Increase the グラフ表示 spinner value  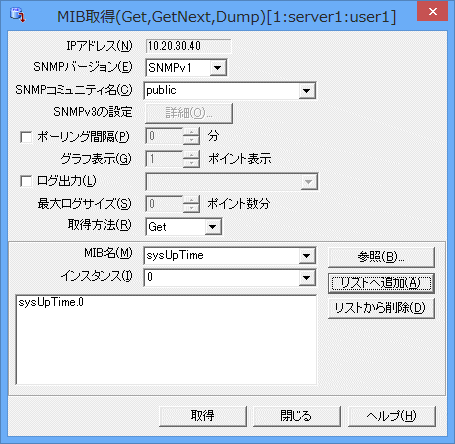coord(191,155)
